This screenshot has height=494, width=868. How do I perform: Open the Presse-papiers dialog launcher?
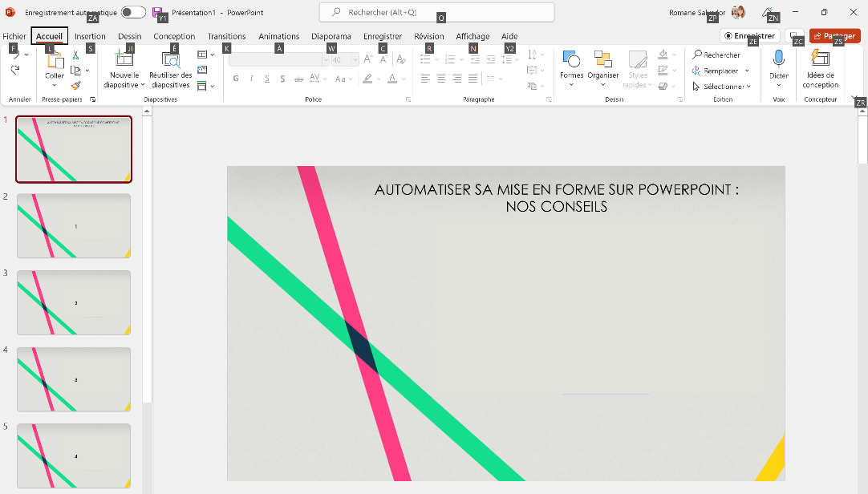[x=92, y=99]
